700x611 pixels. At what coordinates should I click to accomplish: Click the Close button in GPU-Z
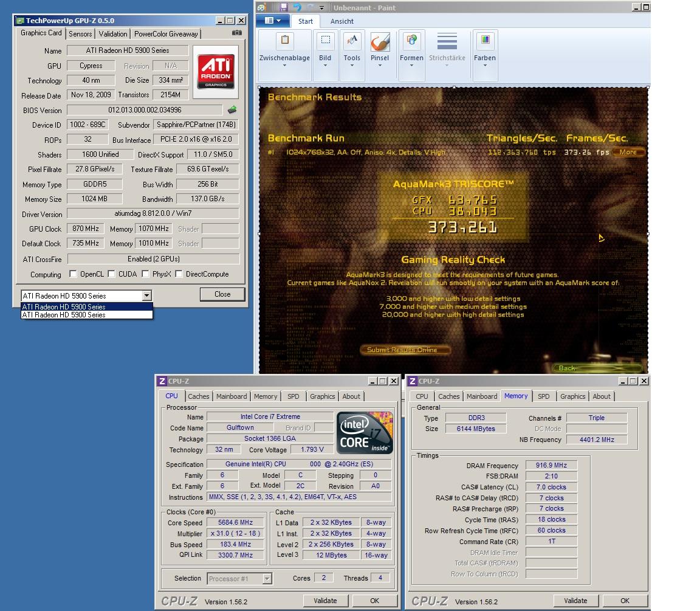tap(222, 294)
